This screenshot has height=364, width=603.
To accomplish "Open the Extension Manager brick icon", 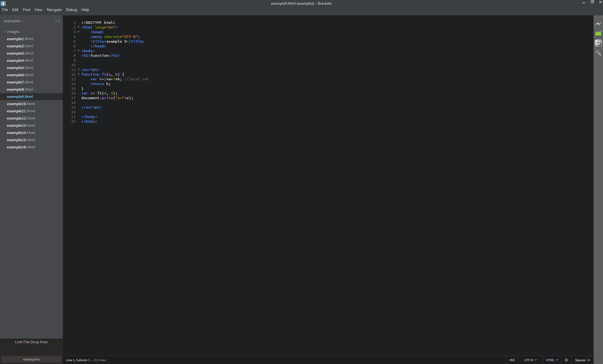I will (599, 33).
